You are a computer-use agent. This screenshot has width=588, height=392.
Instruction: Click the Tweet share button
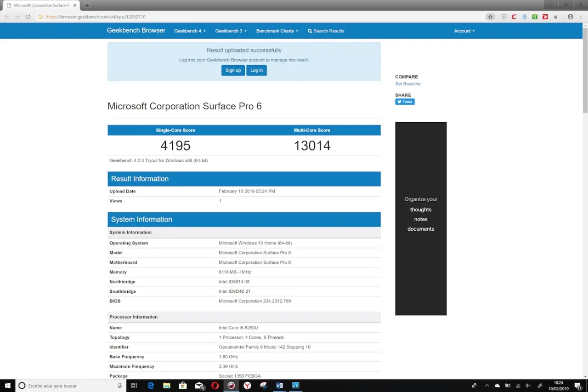pyautogui.click(x=405, y=102)
